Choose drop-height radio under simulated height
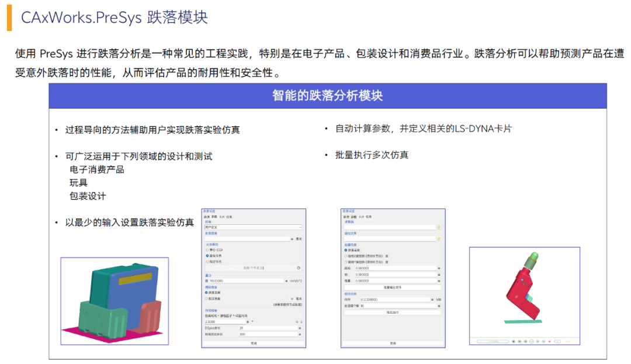Image resolution: width=631 pixels, height=364 pixels. 206,292
